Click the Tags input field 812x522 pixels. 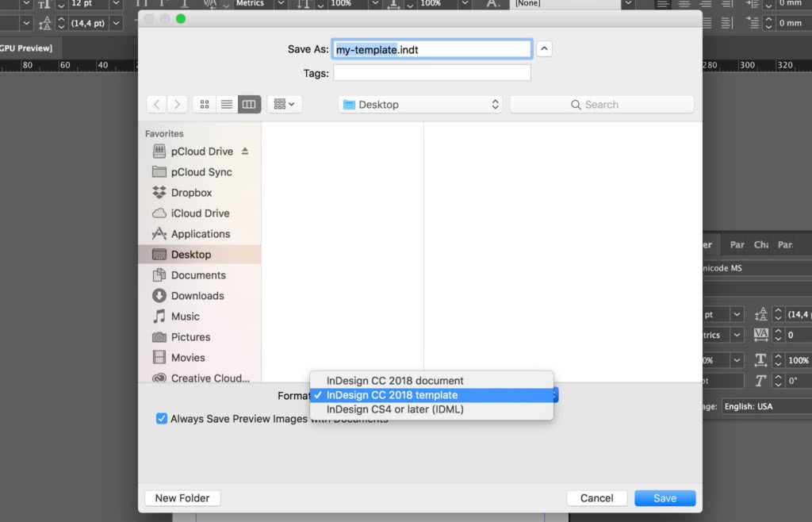click(432, 73)
